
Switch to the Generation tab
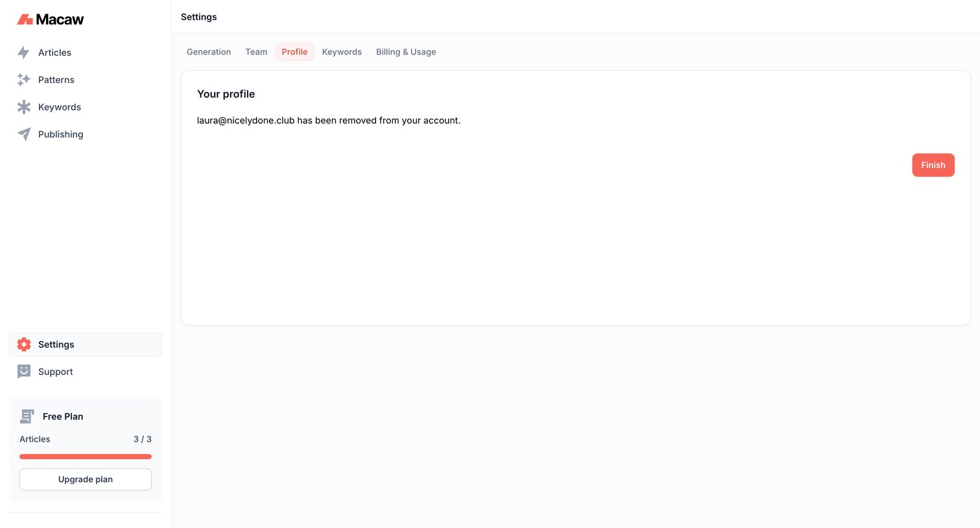209,52
